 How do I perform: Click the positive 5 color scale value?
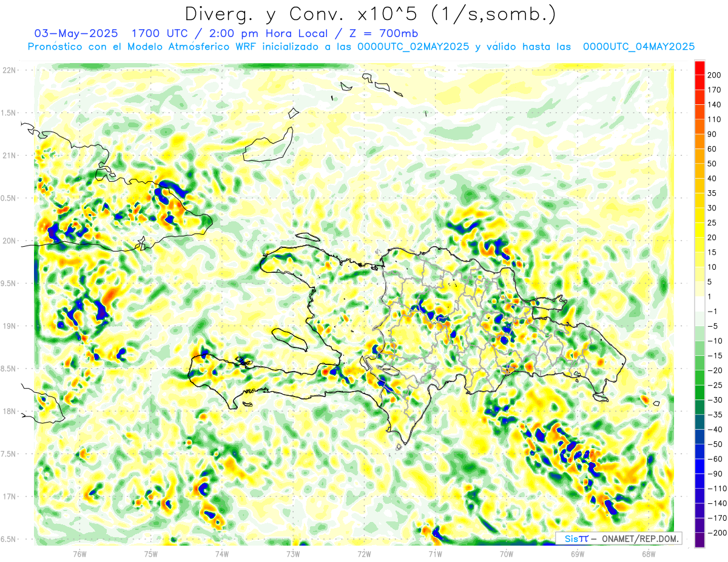click(x=710, y=282)
